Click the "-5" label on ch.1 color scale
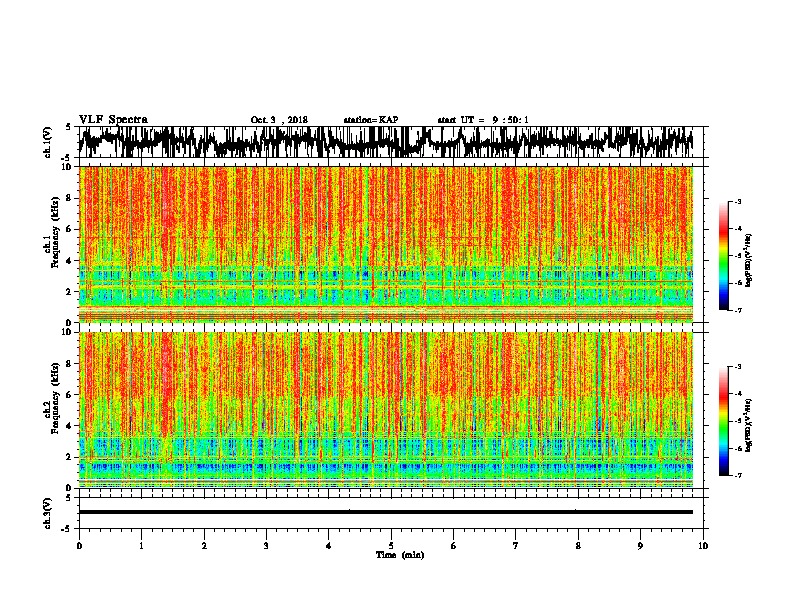The height and width of the screenshot is (612, 792). (737, 256)
